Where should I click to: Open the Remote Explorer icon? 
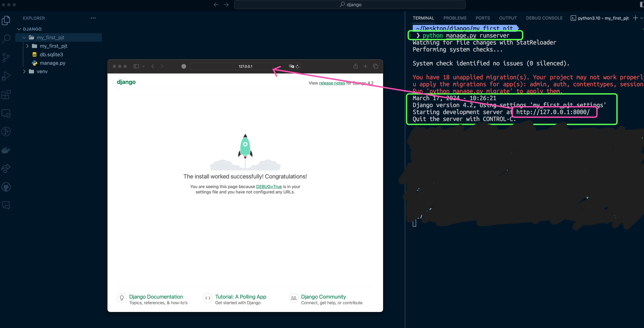coord(6,113)
